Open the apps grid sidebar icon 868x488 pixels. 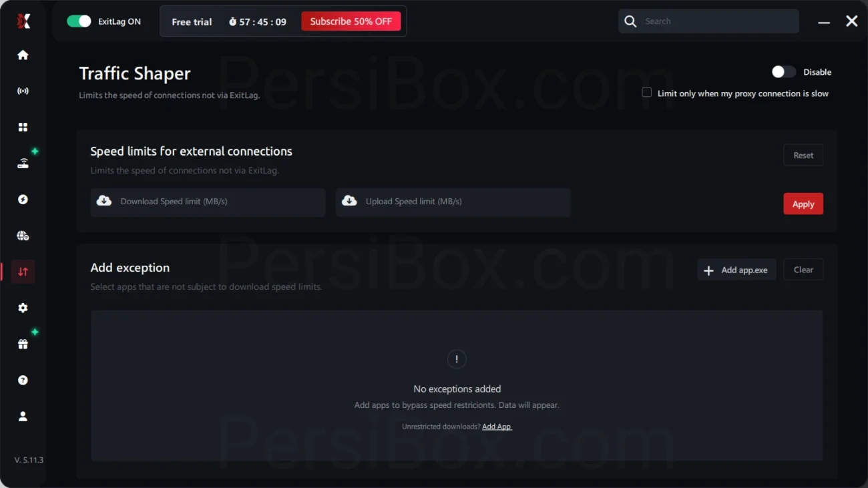pos(23,127)
